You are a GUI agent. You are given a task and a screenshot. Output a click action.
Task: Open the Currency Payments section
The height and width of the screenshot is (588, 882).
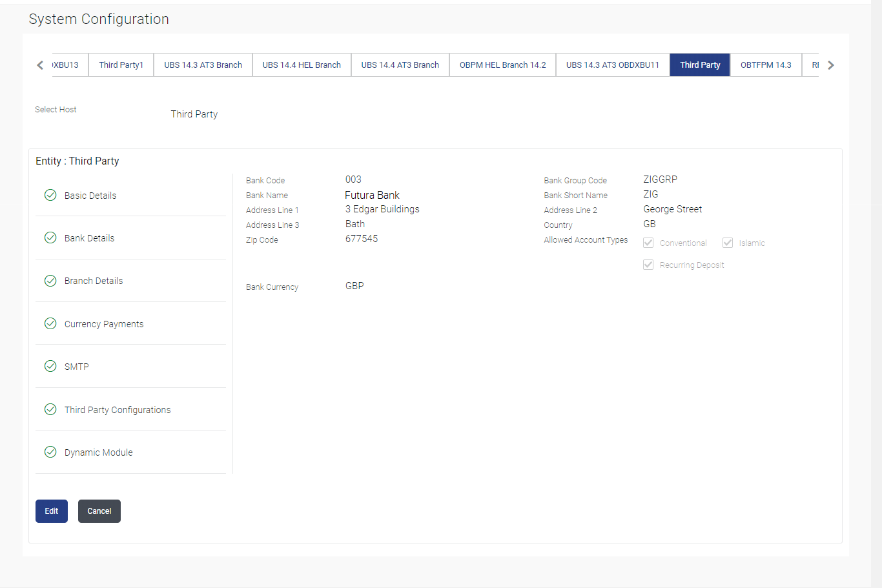[104, 324]
